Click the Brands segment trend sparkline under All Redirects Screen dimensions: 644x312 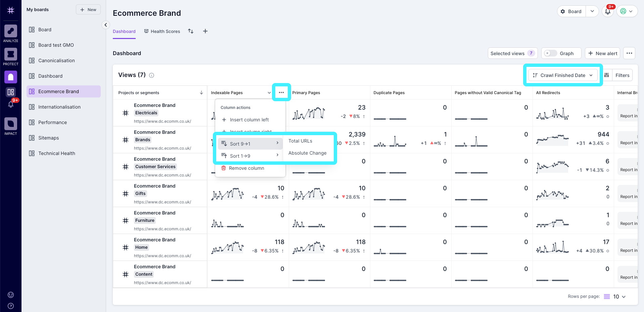pos(552,139)
